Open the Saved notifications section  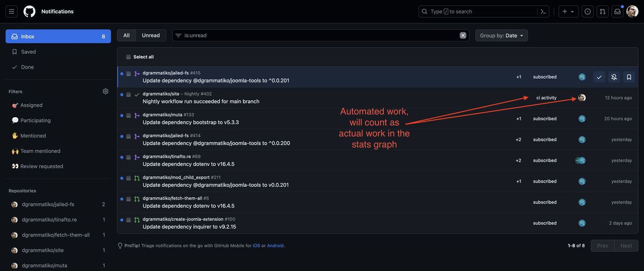29,52
